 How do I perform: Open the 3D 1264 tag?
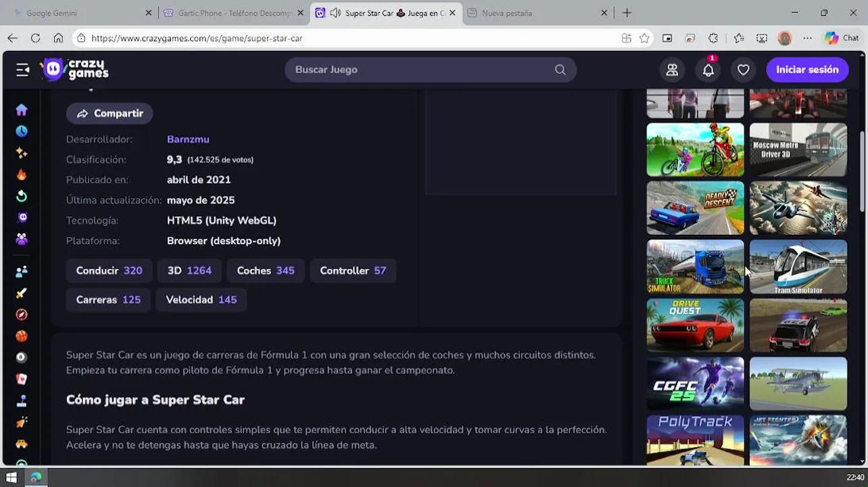click(189, 271)
